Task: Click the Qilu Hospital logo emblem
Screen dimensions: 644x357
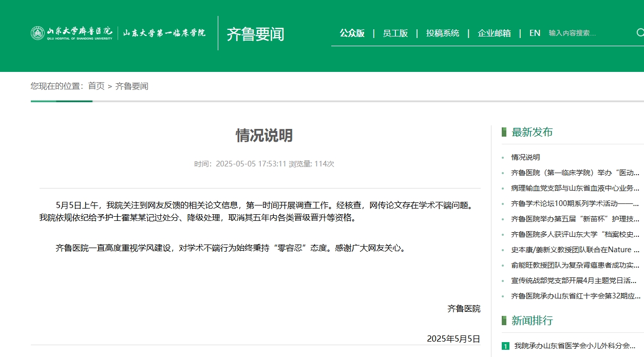Action: click(37, 33)
